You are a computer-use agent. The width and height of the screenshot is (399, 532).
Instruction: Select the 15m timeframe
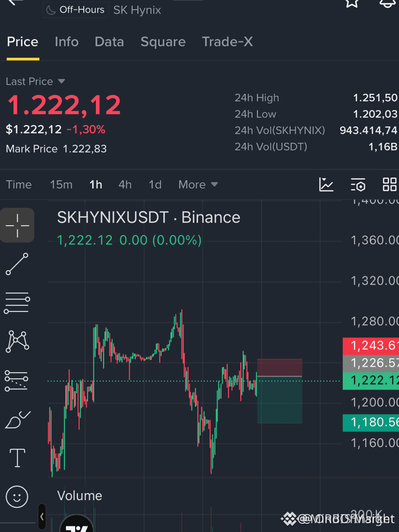[61, 185]
